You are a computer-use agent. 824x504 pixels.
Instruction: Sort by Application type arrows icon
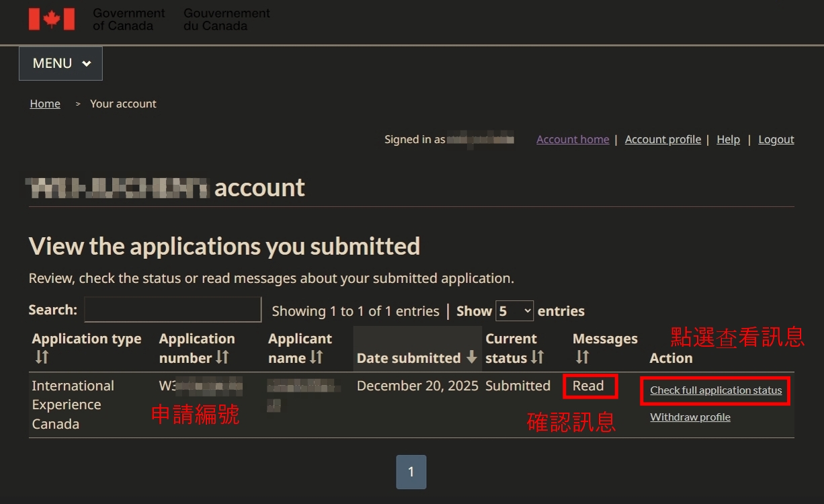(x=42, y=358)
